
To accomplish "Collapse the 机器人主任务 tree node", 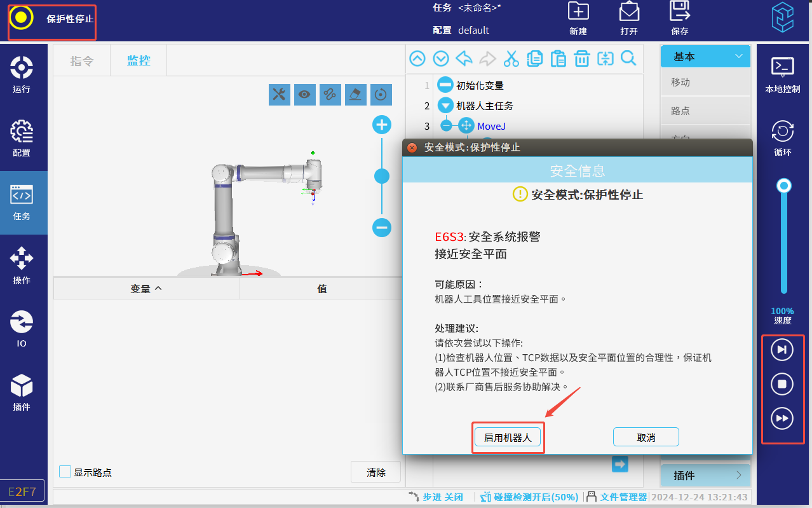I will point(445,106).
